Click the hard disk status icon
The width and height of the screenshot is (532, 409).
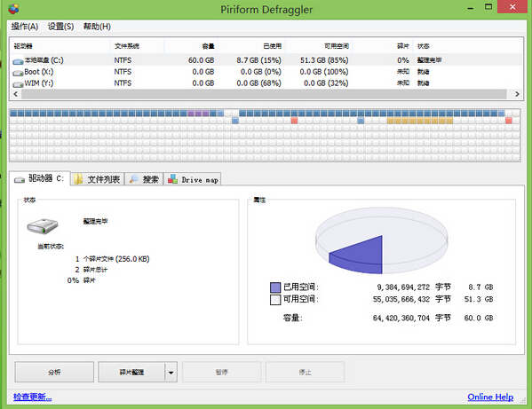tap(43, 226)
